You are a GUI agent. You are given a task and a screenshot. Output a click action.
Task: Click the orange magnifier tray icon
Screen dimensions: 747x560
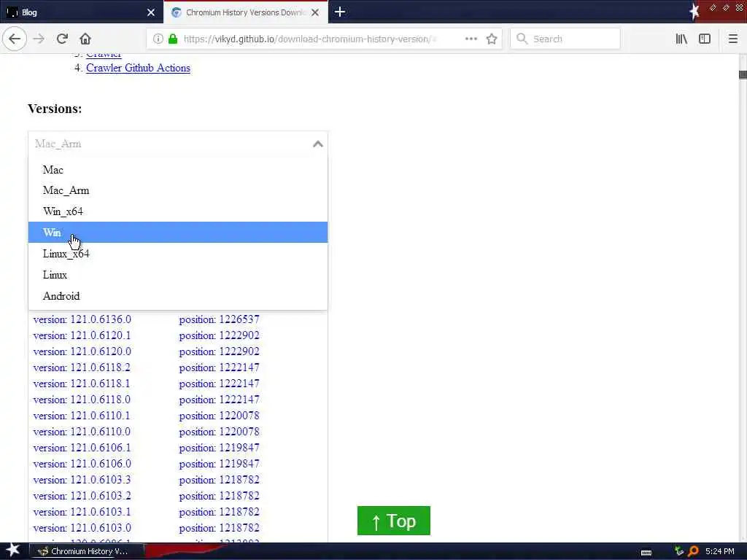pyautogui.click(x=693, y=551)
